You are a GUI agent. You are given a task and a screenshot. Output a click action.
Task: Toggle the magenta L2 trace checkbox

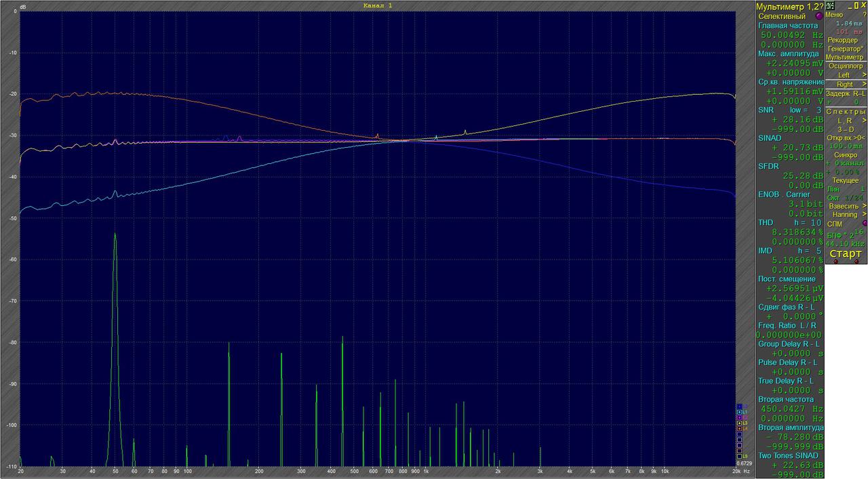(739, 417)
